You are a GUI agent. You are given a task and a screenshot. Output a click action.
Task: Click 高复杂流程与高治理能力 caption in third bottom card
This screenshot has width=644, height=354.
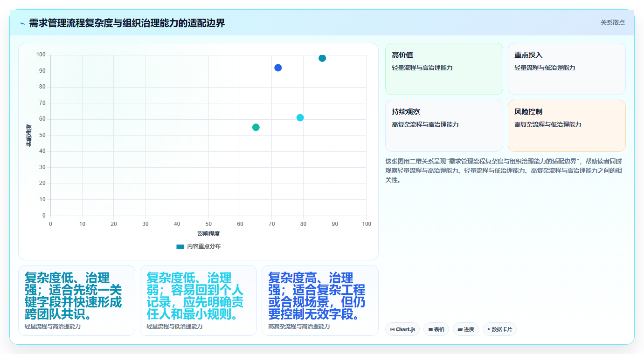299,327
